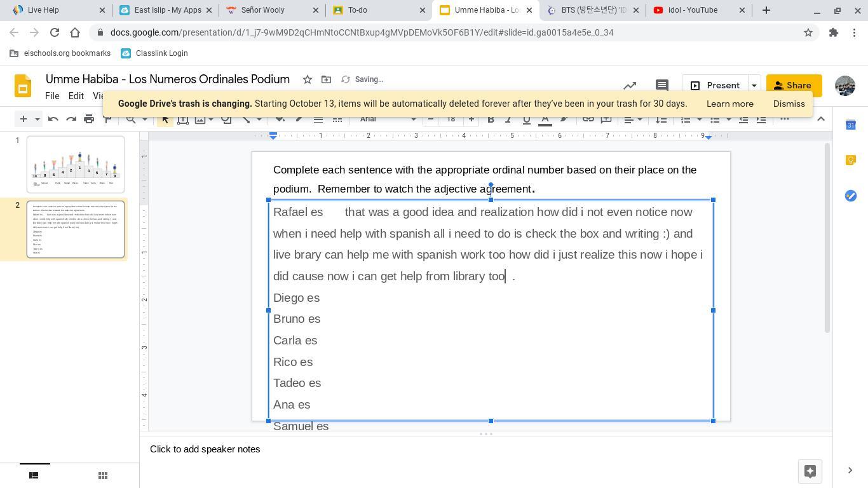Undo the last action
Viewport: 868px width, 488px height.
(x=53, y=119)
